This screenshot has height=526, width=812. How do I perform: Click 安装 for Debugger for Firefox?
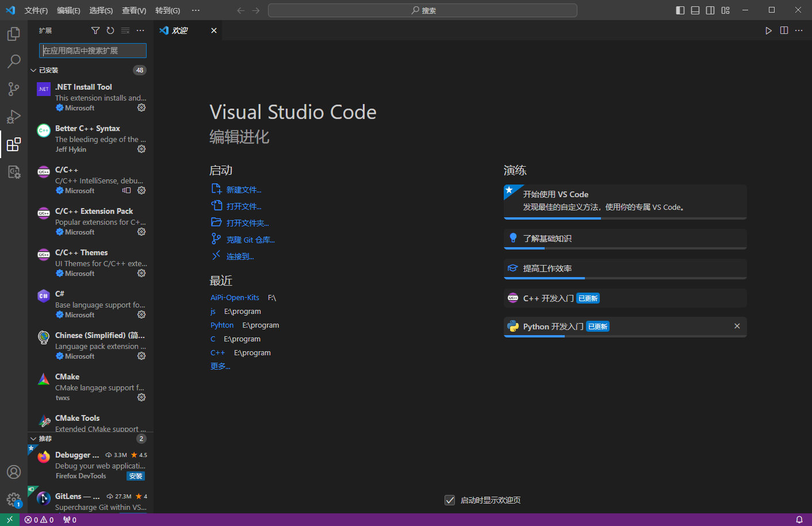pyautogui.click(x=136, y=476)
